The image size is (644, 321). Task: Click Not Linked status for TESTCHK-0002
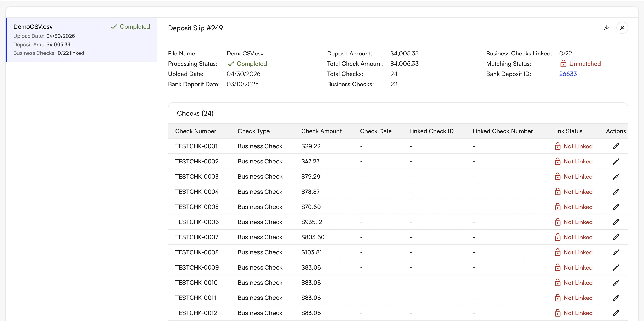[x=573, y=161]
